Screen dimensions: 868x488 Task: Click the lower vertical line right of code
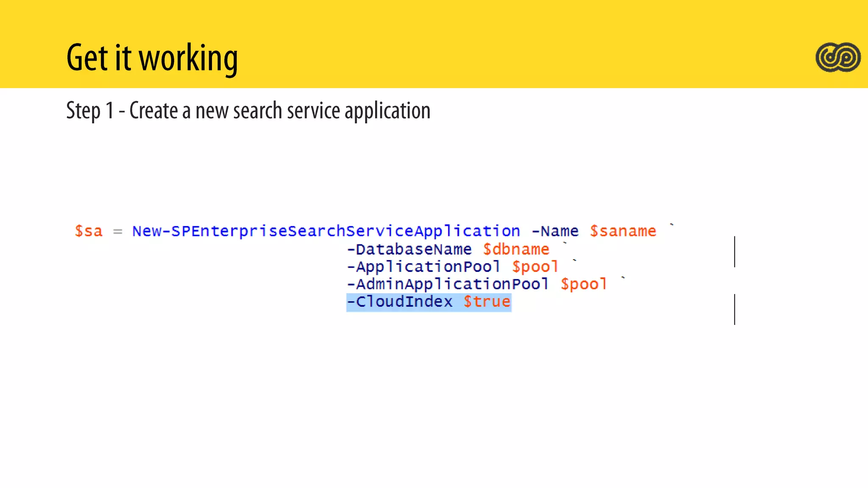click(x=734, y=309)
